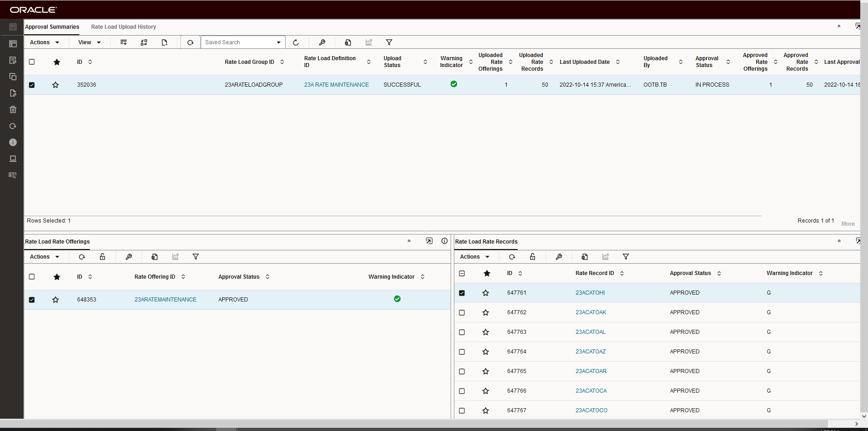Click the spreadsheet export icon in Rate Offerings toolbar
The image size is (868, 431).
coord(155,257)
